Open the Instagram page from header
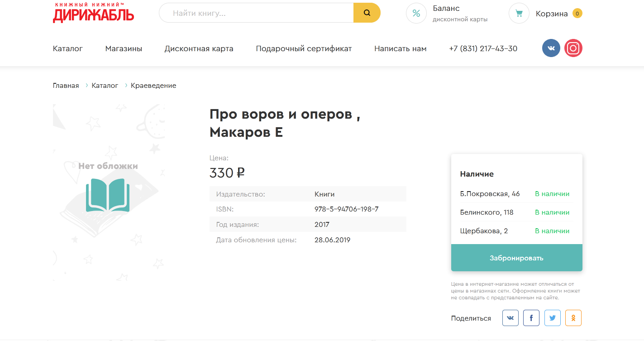This screenshot has height=341, width=644. (x=573, y=48)
